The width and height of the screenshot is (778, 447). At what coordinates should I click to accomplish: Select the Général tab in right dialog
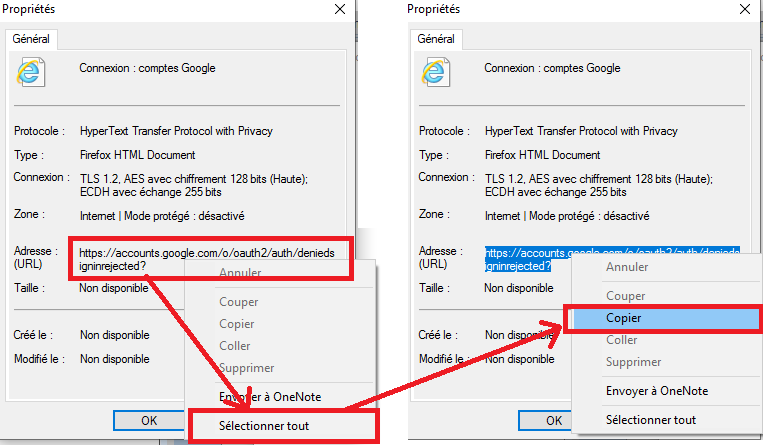[x=436, y=39]
